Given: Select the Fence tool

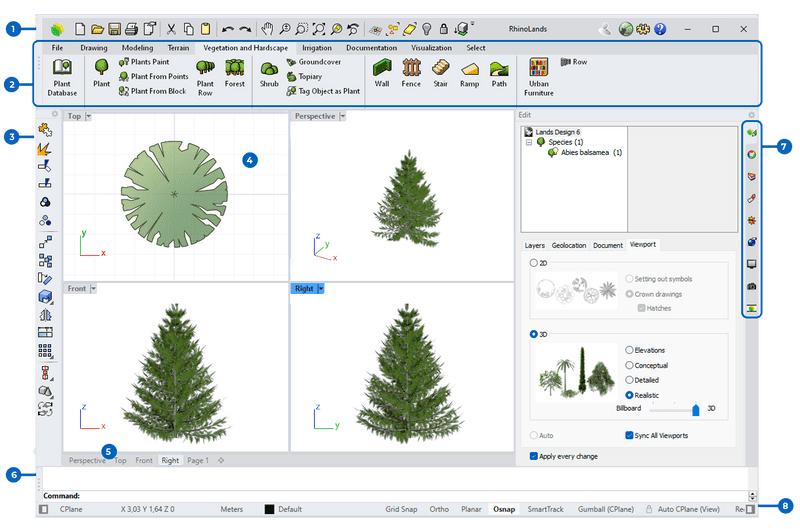Looking at the screenshot, I should click(411, 68).
